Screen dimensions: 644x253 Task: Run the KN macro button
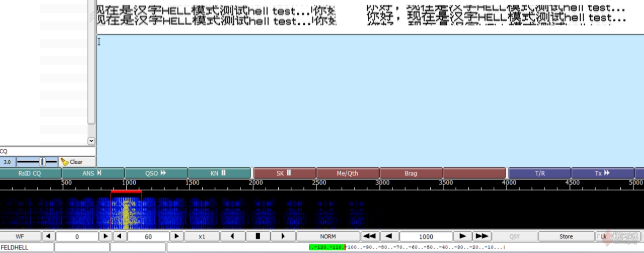(x=219, y=173)
